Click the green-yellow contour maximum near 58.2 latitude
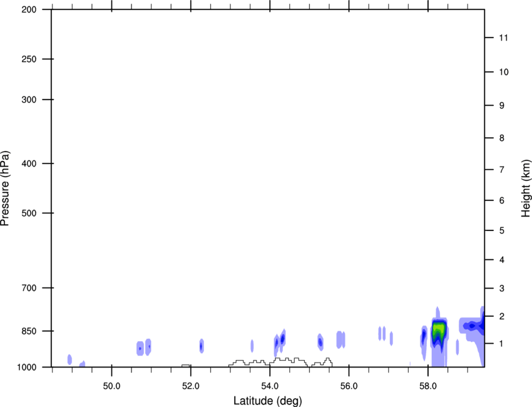The height and width of the screenshot is (407, 532). coord(438,328)
